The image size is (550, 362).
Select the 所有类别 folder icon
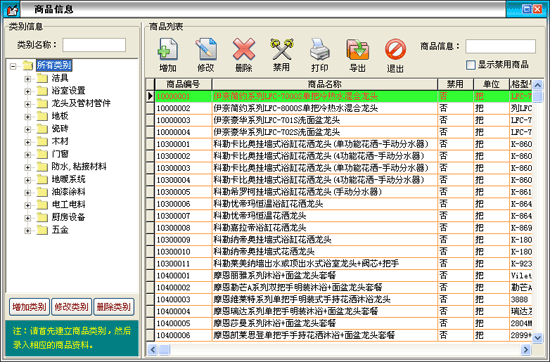click(28, 65)
